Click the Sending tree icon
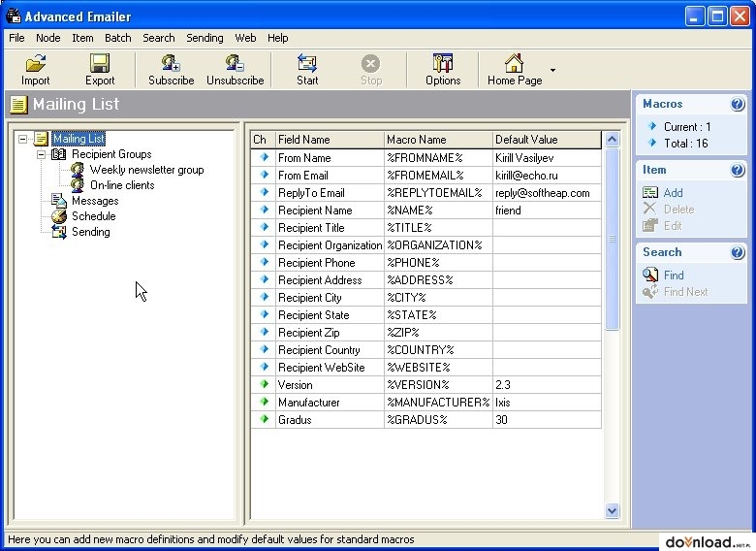This screenshot has height=551, width=756. (59, 232)
